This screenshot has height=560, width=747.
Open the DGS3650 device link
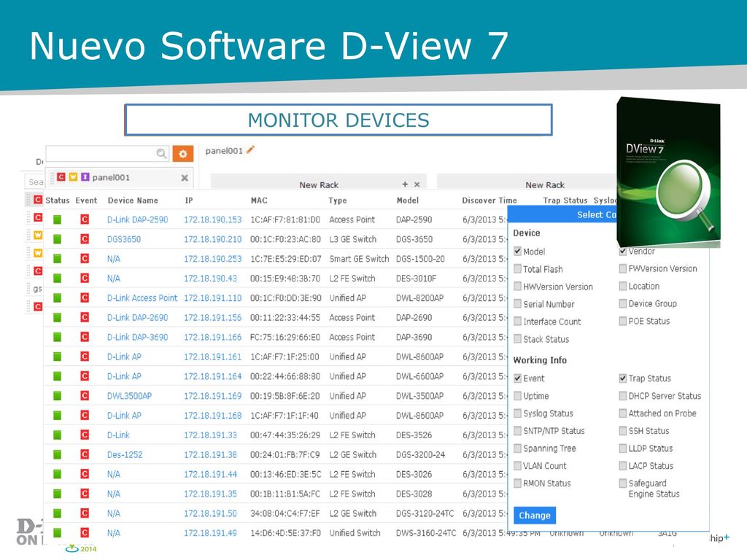point(124,239)
